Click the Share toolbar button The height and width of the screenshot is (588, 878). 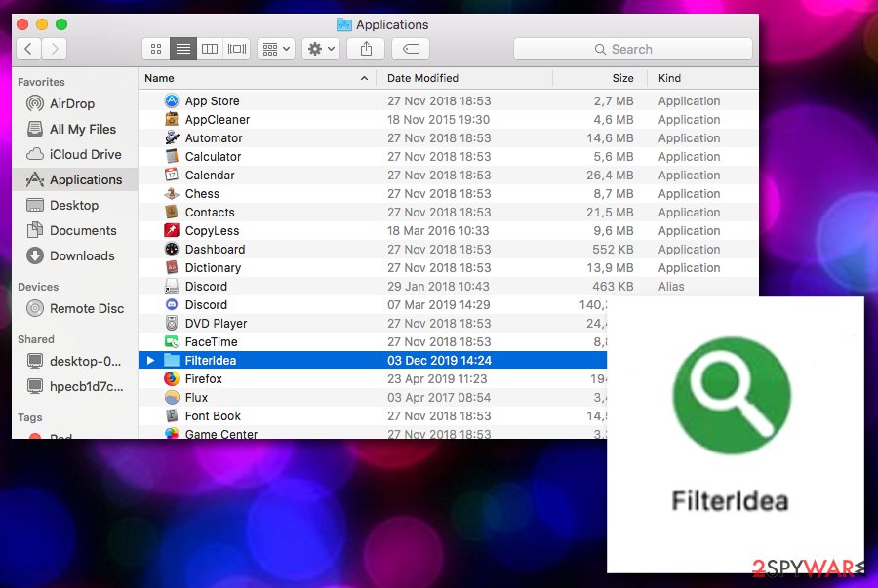click(x=366, y=49)
